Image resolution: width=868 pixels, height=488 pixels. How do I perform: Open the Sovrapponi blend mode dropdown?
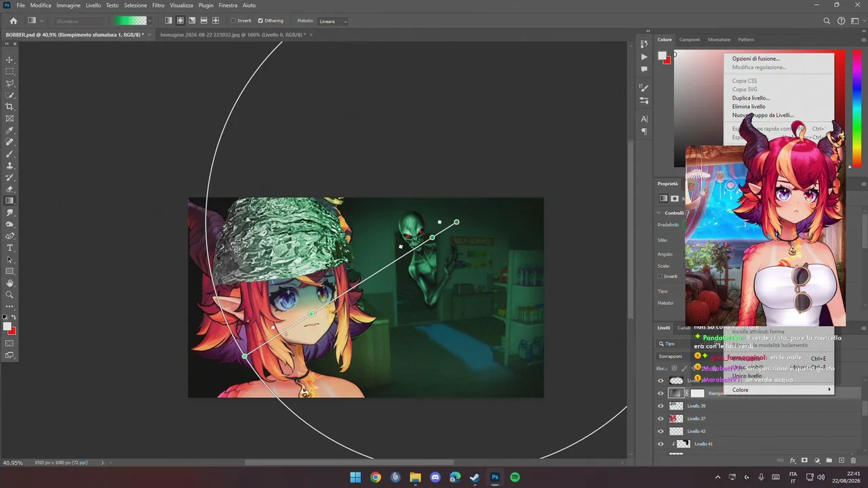674,356
